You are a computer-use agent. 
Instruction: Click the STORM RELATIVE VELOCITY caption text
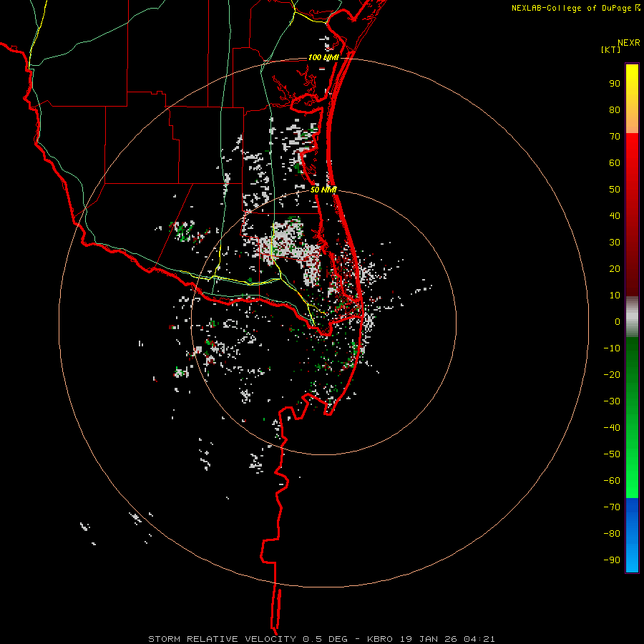pos(222,639)
